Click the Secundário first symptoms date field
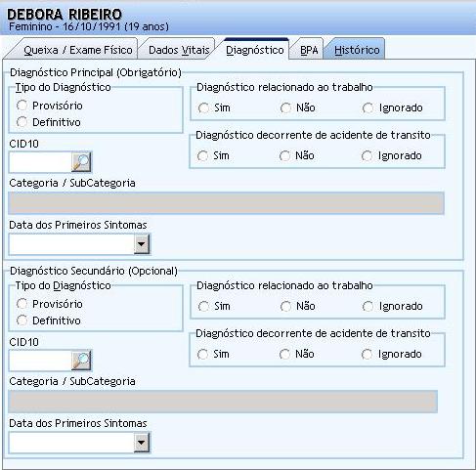476x470 pixels. pyautogui.click(x=71, y=443)
